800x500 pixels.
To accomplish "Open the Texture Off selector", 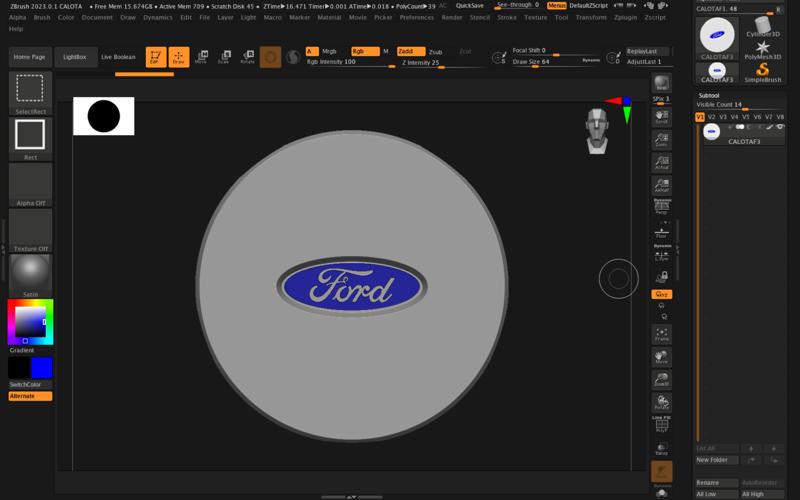I will 30,230.
